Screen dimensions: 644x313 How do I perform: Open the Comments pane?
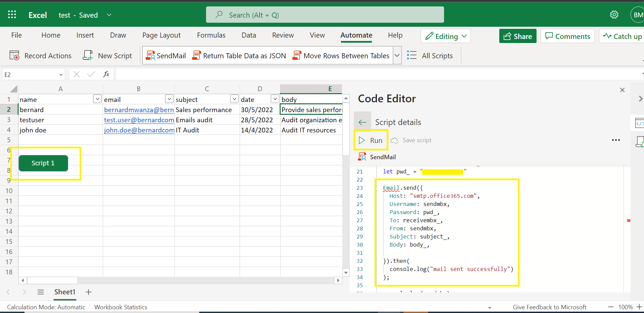pyautogui.click(x=567, y=36)
